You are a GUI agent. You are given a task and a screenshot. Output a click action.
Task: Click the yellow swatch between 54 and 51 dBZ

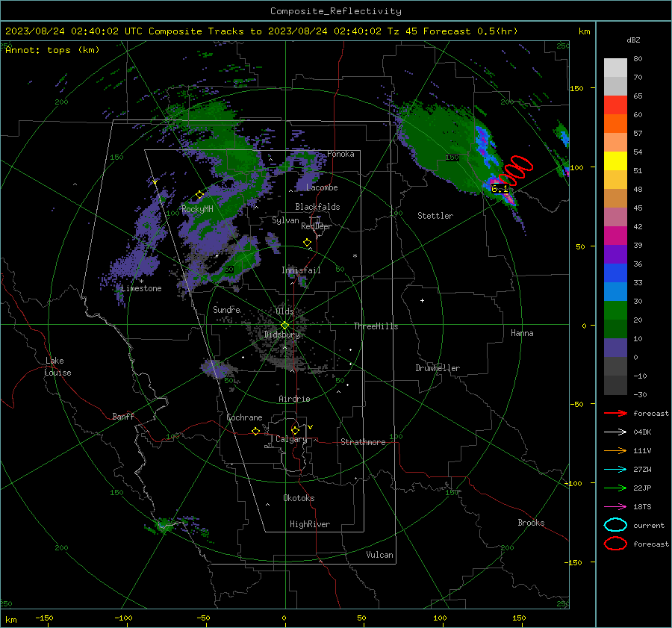pyautogui.click(x=615, y=161)
